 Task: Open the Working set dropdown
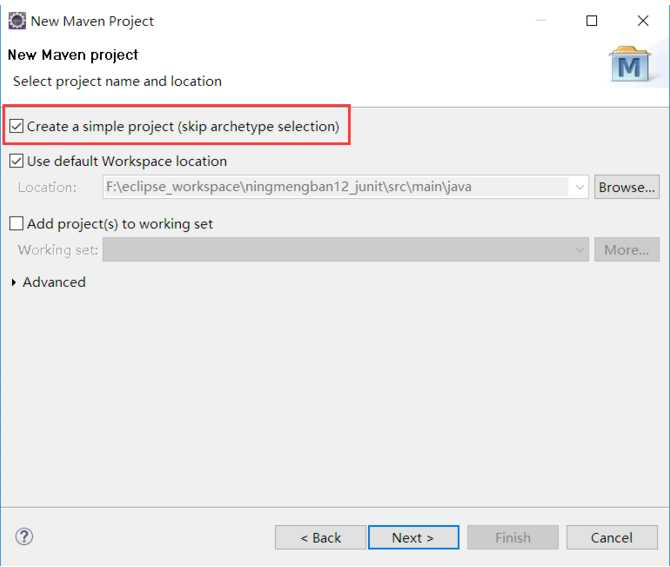point(579,250)
